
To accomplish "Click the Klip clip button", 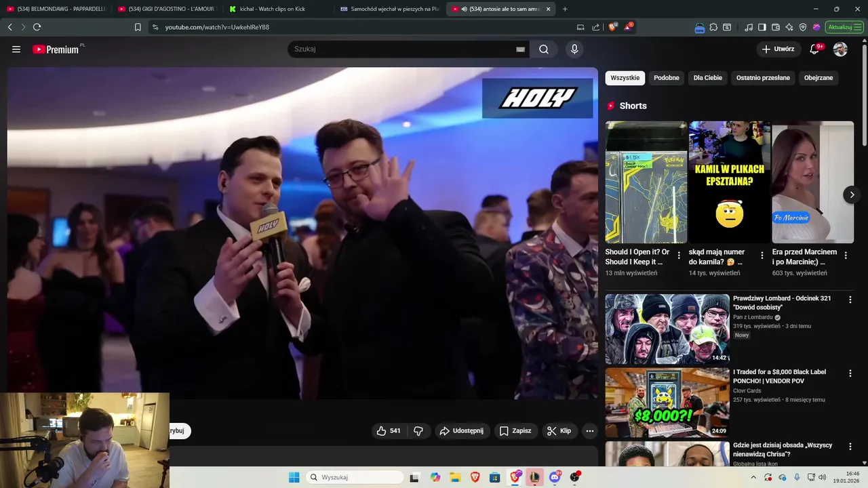I will pyautogui.click(x=559, y=431).
